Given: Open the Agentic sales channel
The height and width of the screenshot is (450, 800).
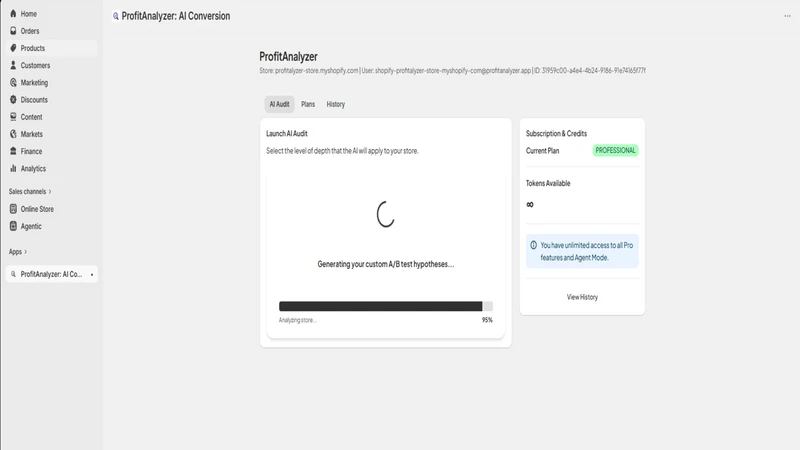Looking at the screenshot, I should coord(51,226).
